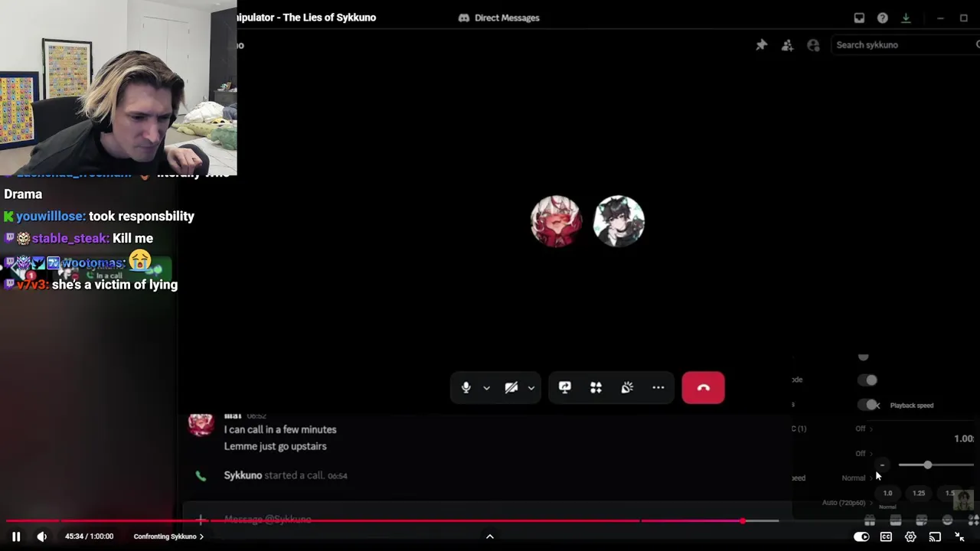
Task: Open Normal playback speed submenu
Action: pos(857,478)
